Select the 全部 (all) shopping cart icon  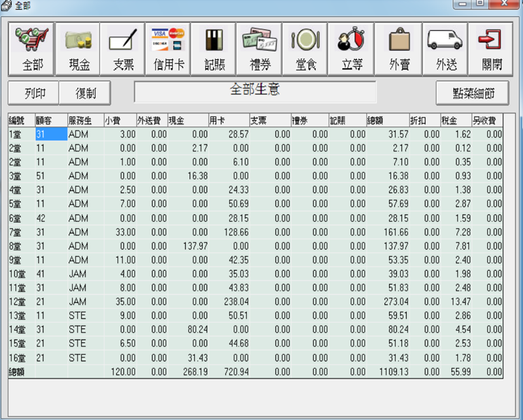[31, 49]
